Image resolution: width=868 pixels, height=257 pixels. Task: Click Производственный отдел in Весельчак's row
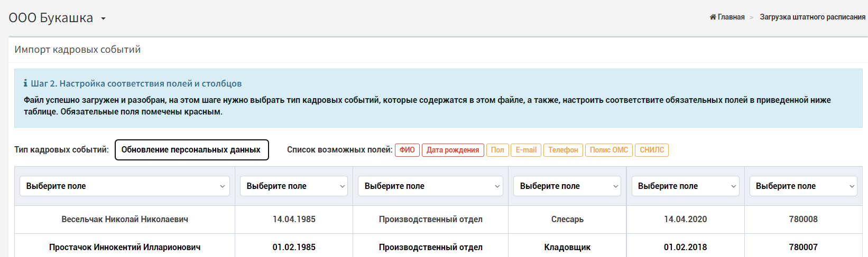tap(430, 219)
